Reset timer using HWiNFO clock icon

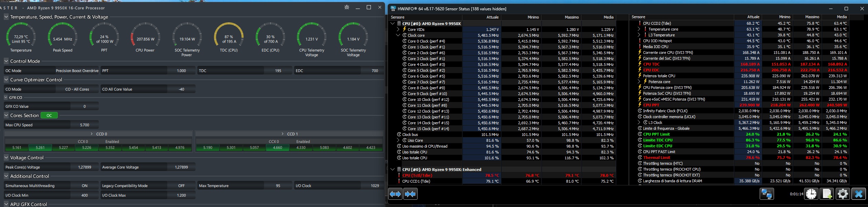coord(811,194)
